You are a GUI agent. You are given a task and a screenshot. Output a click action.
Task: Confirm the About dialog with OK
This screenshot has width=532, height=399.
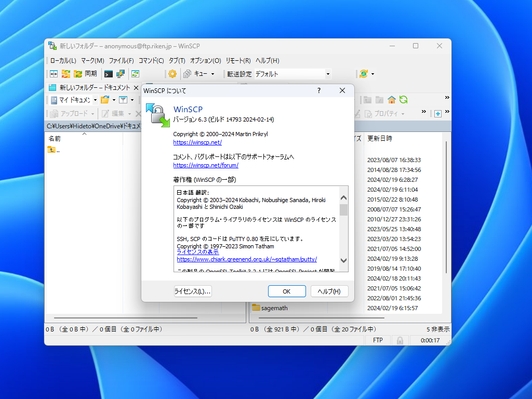[286, 291]
